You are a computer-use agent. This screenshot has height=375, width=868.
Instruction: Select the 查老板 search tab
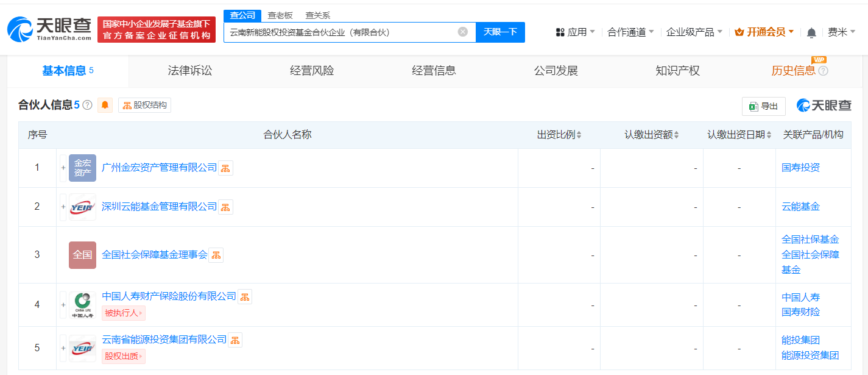(280, 15)
